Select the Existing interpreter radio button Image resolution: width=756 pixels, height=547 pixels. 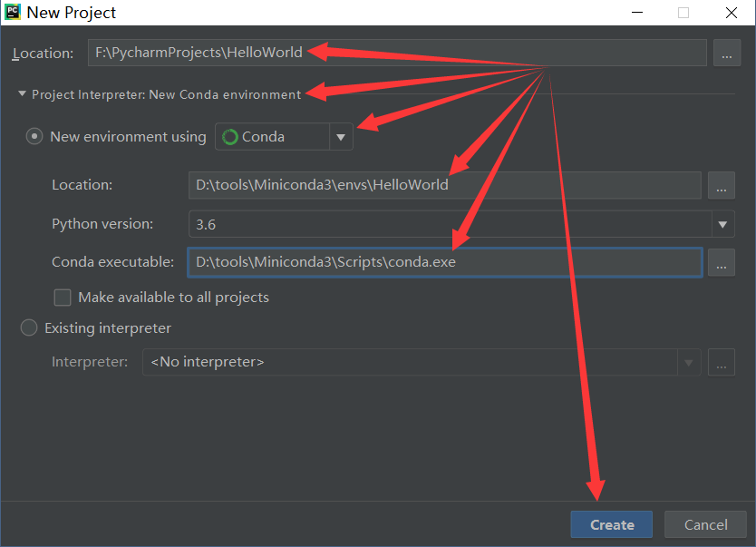click(28, 328)
